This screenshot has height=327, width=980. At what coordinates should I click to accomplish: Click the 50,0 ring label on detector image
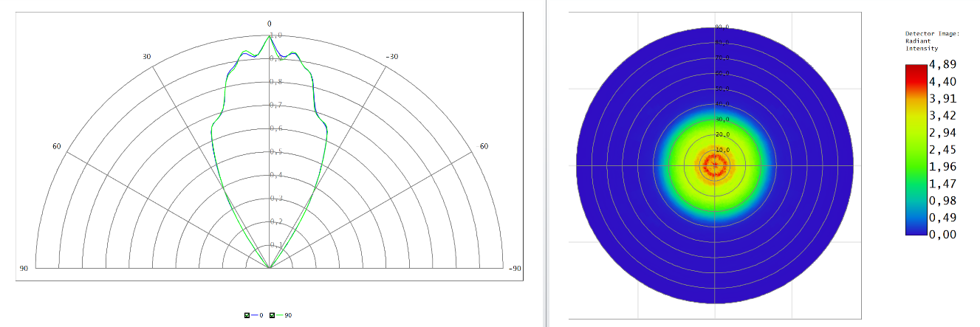point(722,89)
